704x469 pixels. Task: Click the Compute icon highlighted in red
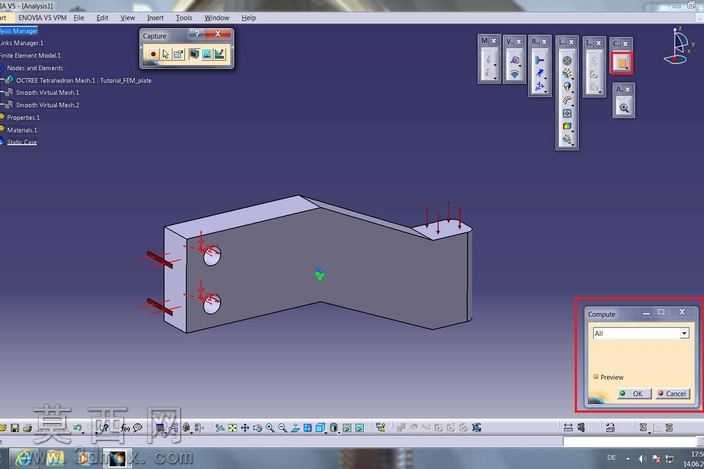coord(622,63)
